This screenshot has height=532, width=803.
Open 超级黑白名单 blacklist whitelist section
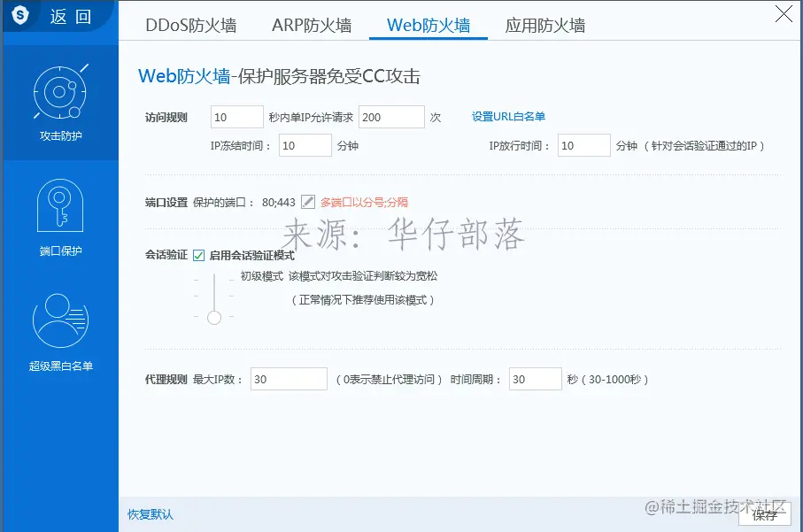[60, 333]
